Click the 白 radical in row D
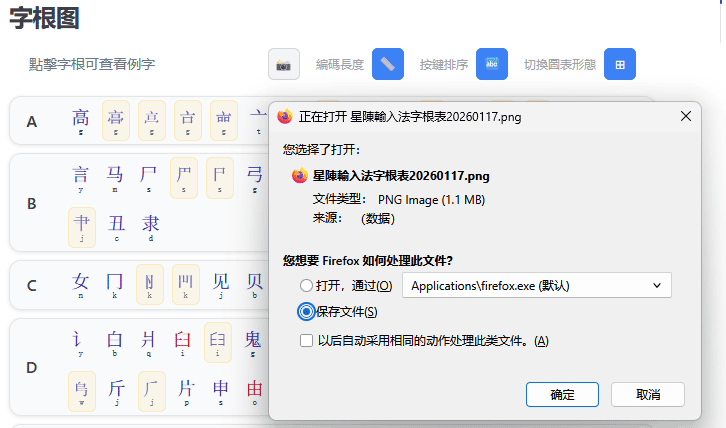 coord(116,341)
